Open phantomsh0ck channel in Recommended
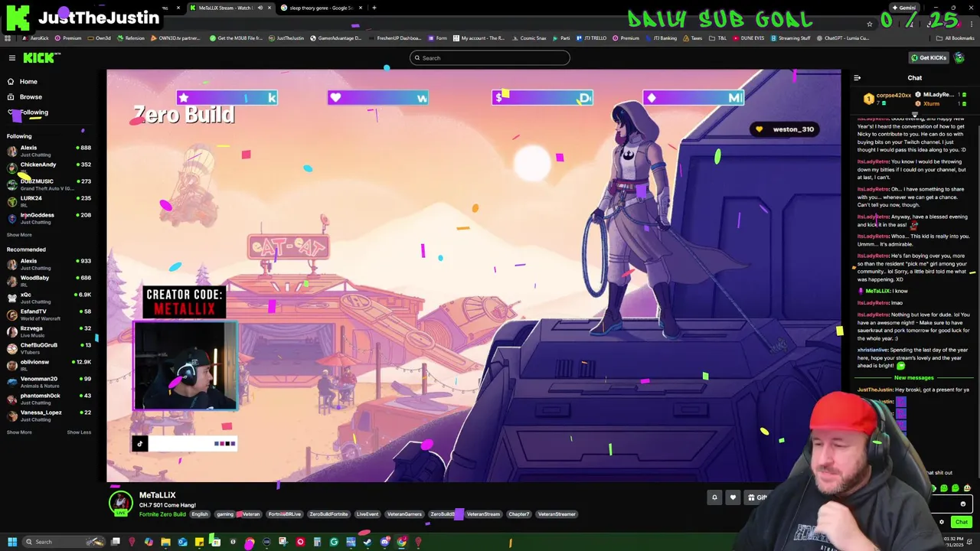Screen dimensions: 980x551 click(49, 399)
